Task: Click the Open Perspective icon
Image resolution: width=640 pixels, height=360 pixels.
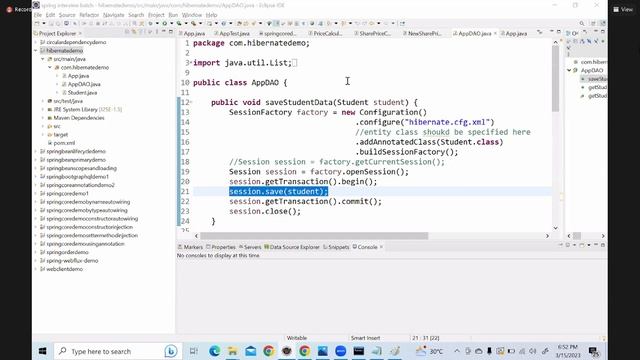Action: (593, 24)
